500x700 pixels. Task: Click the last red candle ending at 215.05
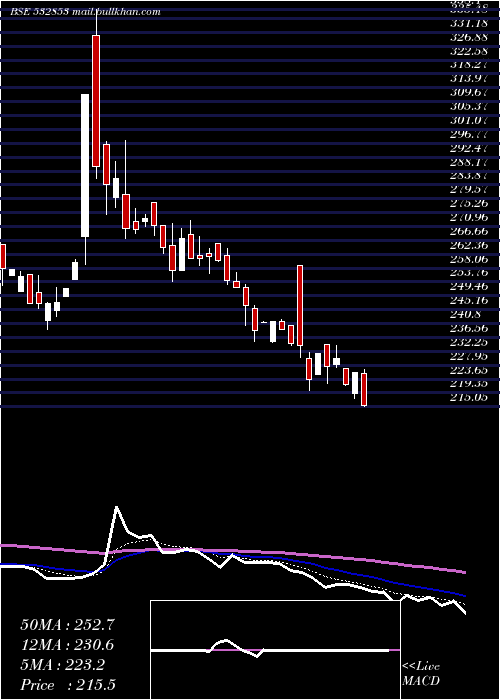(x=364, y=390)
